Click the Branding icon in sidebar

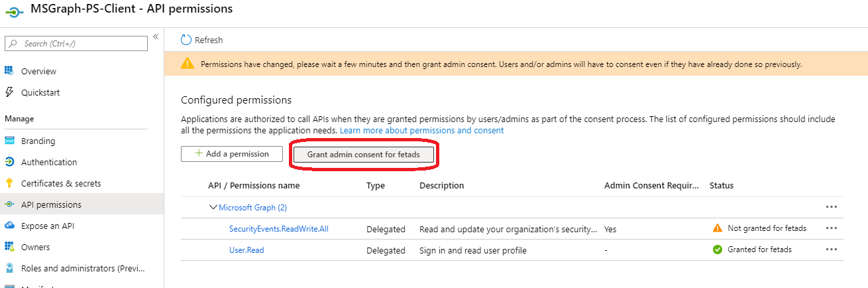9,141
